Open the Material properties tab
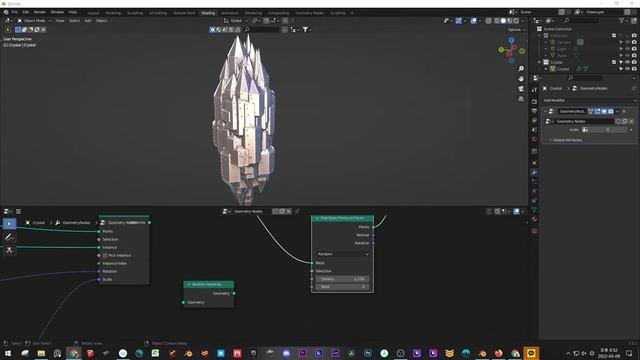640x360 pixels. 534,220
